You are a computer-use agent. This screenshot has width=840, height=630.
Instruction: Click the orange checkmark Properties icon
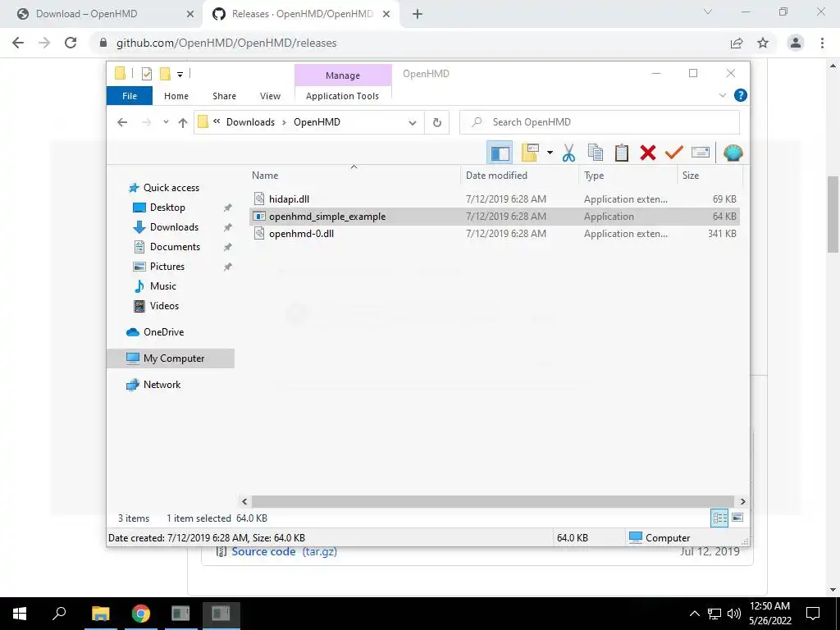tap(674, 153)
